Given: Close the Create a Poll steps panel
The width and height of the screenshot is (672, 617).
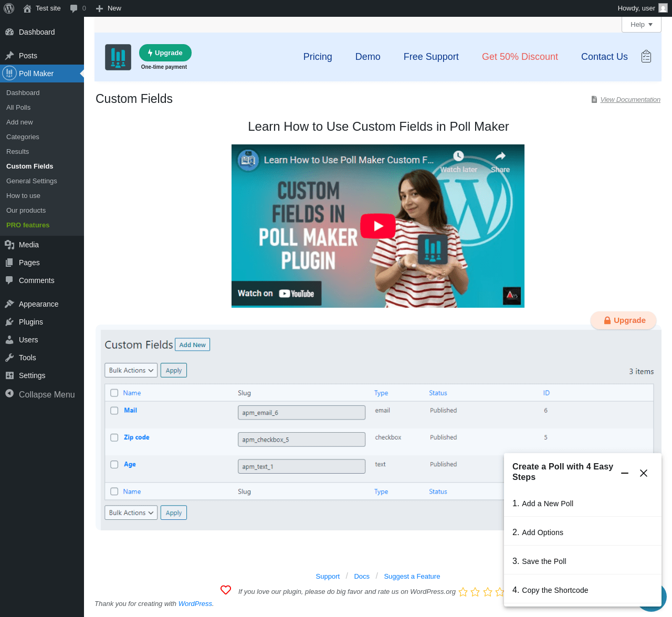Looking at the screenshot, I should pos(644,473).
